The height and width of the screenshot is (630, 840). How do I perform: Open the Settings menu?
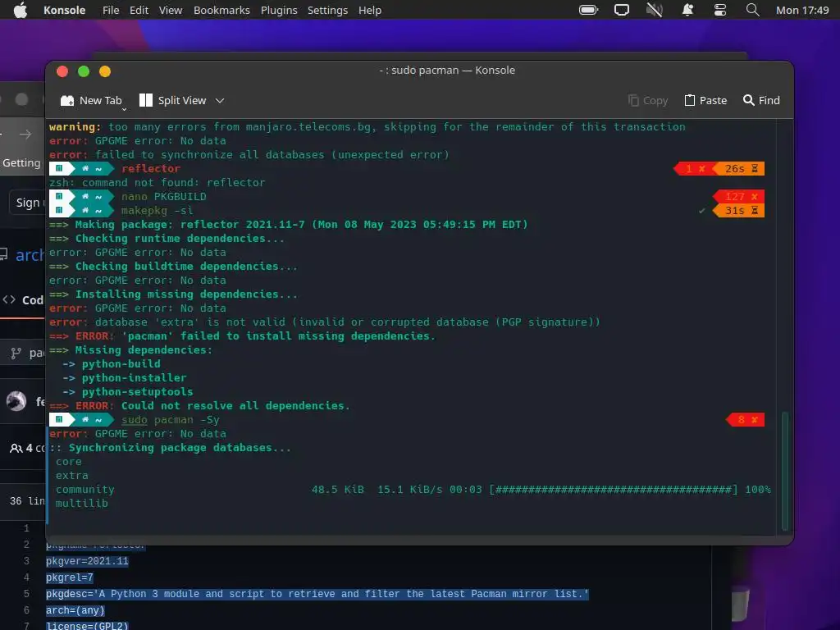click(x=327, y=10)
